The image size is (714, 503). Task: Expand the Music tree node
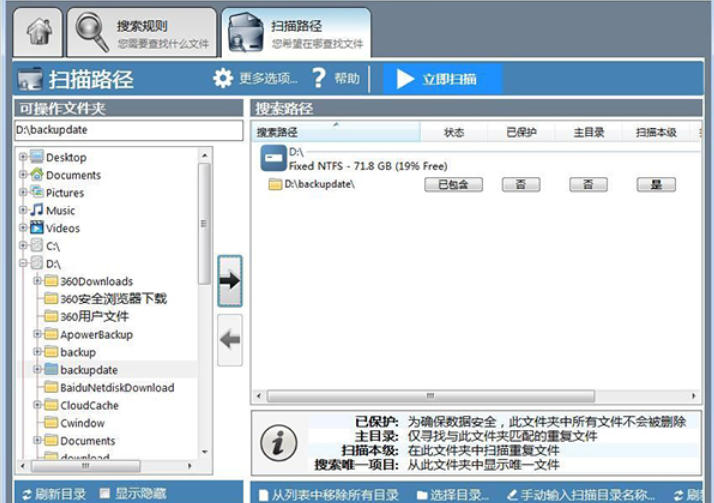pos(23,210)
